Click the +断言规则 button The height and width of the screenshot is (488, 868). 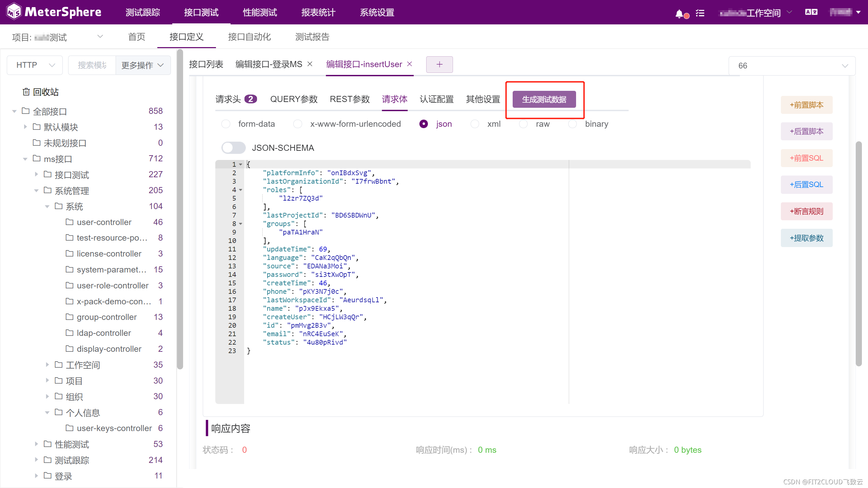pos(806,211)
